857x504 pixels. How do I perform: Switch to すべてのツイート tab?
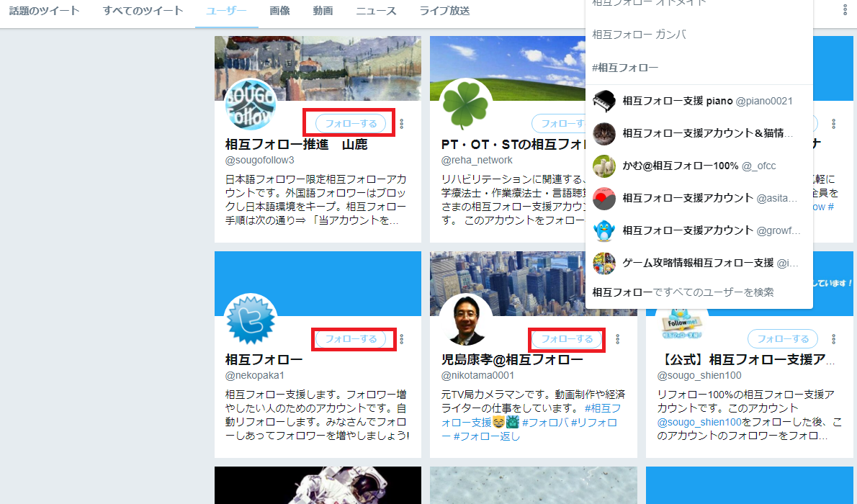[143, 11]
